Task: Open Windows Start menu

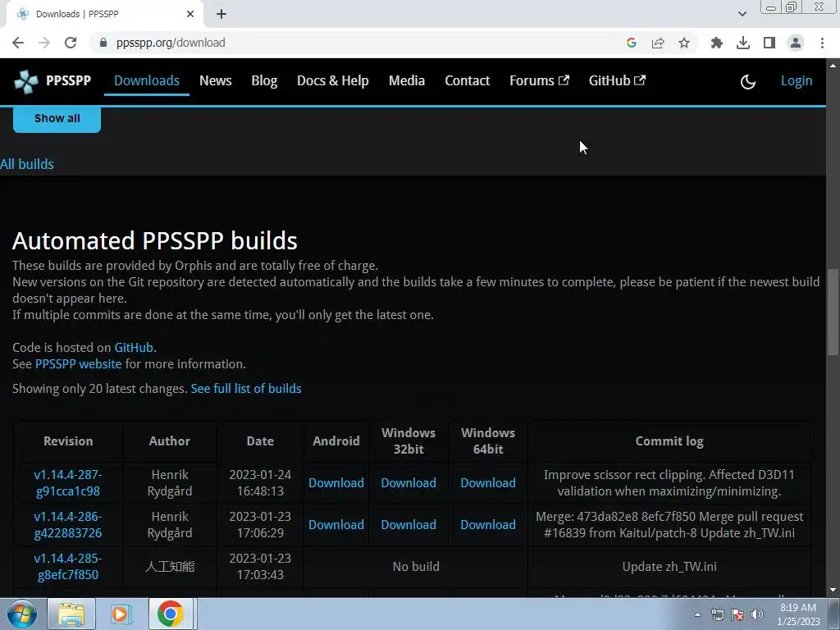Action: (x=22, y=614)
